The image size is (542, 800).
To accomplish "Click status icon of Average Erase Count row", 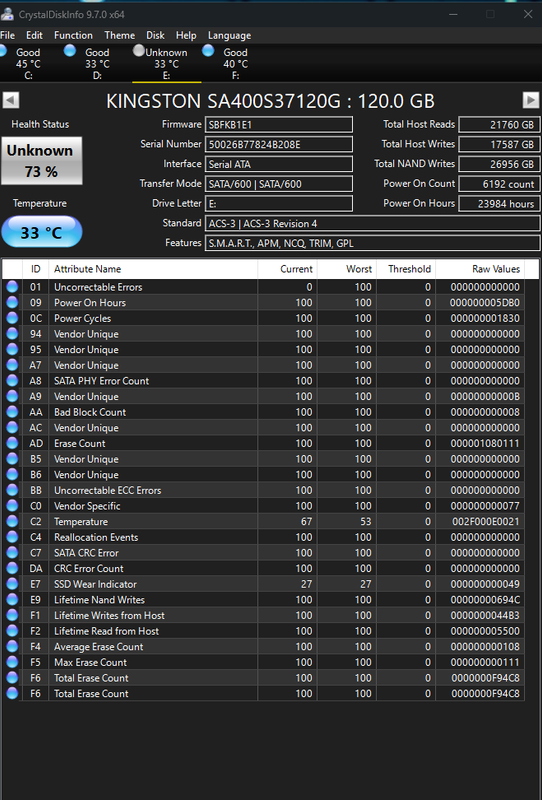I will coord(12,646).
